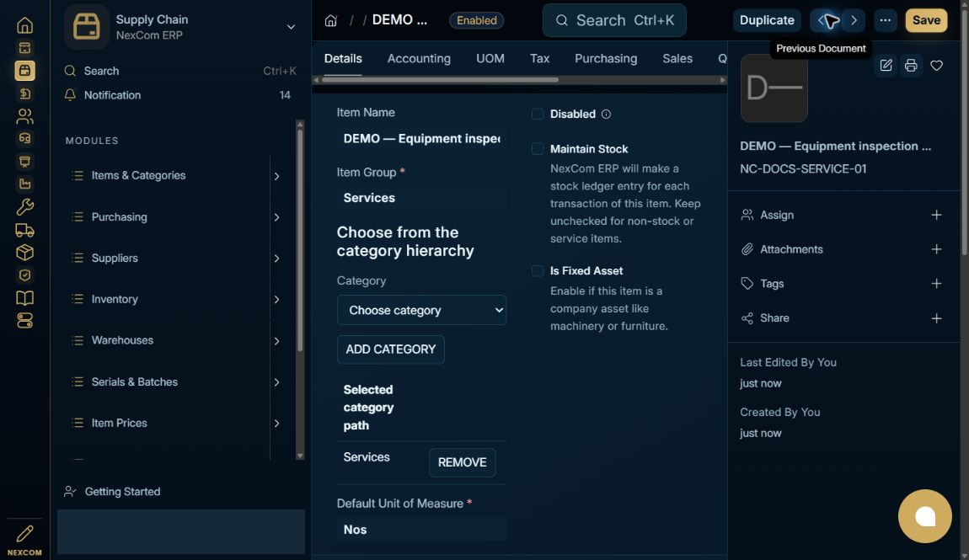This screenshot has width=969, height=560.
Task: Open the delivery truck icon in the rail
Action: tap(24, 230)
